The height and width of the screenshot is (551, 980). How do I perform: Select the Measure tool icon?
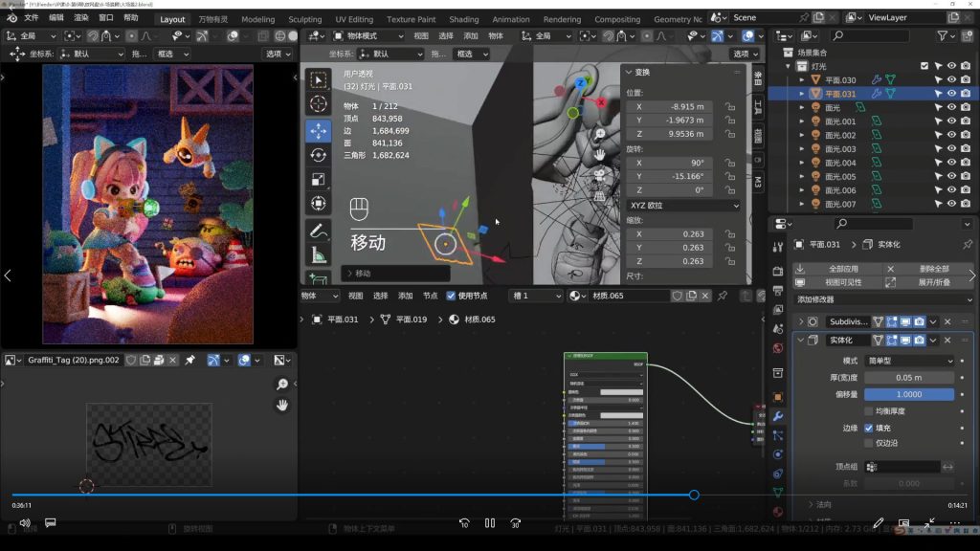click(x=319, y=255)
